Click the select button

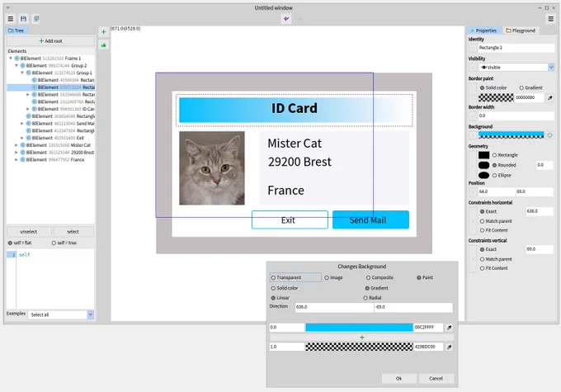tap(73, 232)
